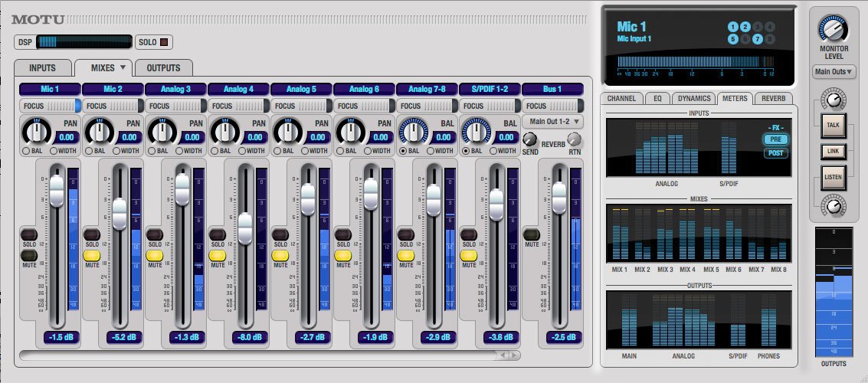The height and width of the screenshot is (383, 868).
Task: Click the POST FX meter button
Action: pyautogui.click(x=775, y=153)
